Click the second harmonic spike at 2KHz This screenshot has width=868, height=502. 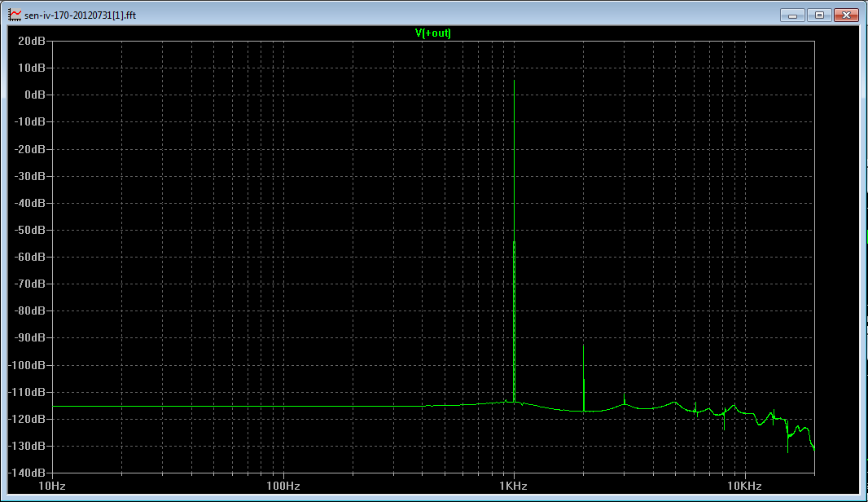pos(584,376)
